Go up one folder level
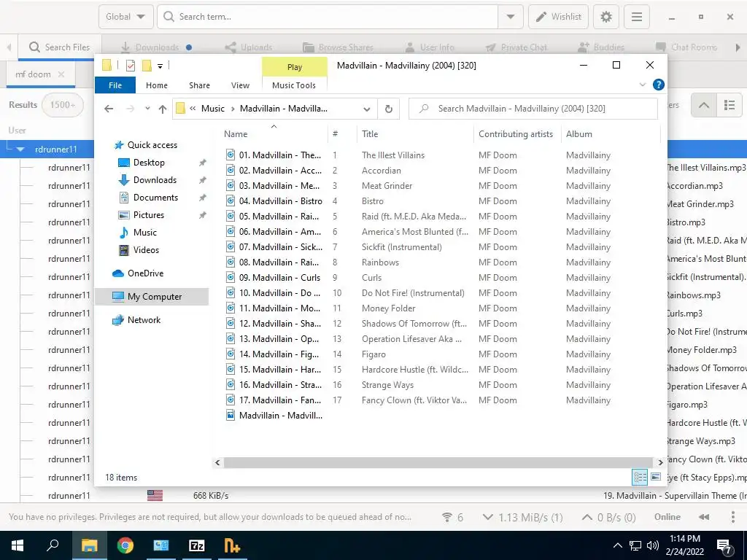The width and height of the screenshot is (747, 560). click(x=163, y=109)
